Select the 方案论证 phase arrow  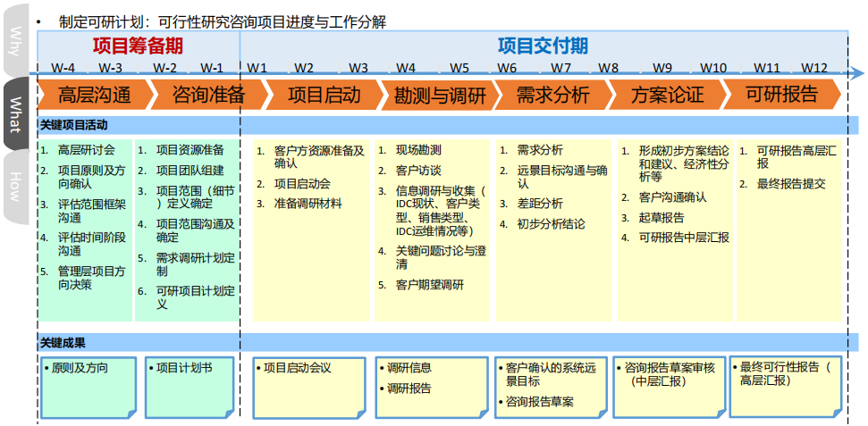667,95
